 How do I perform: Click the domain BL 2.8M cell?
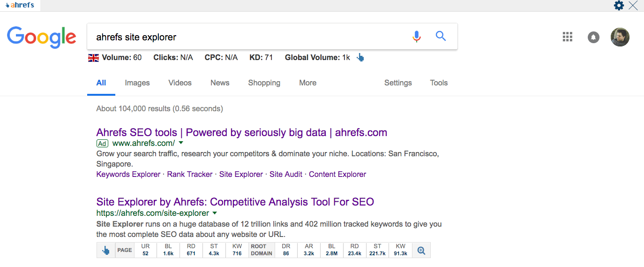(332, 250)
